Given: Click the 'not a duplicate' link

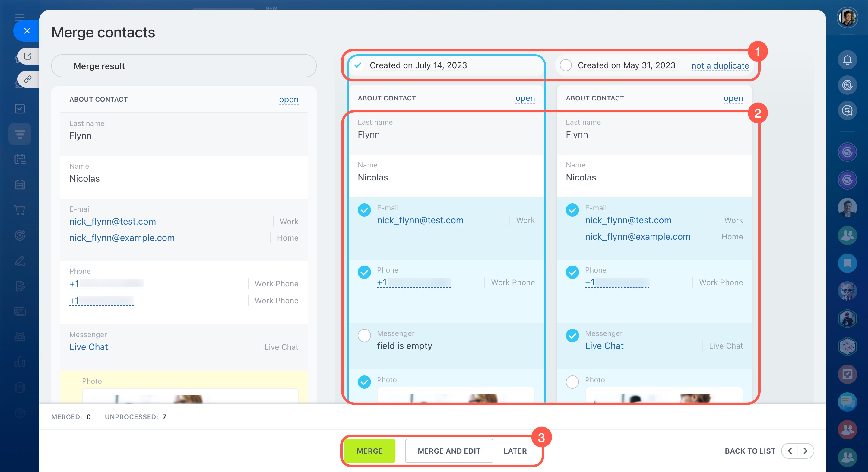Looking at the screenshot, I should click(720, 66).
